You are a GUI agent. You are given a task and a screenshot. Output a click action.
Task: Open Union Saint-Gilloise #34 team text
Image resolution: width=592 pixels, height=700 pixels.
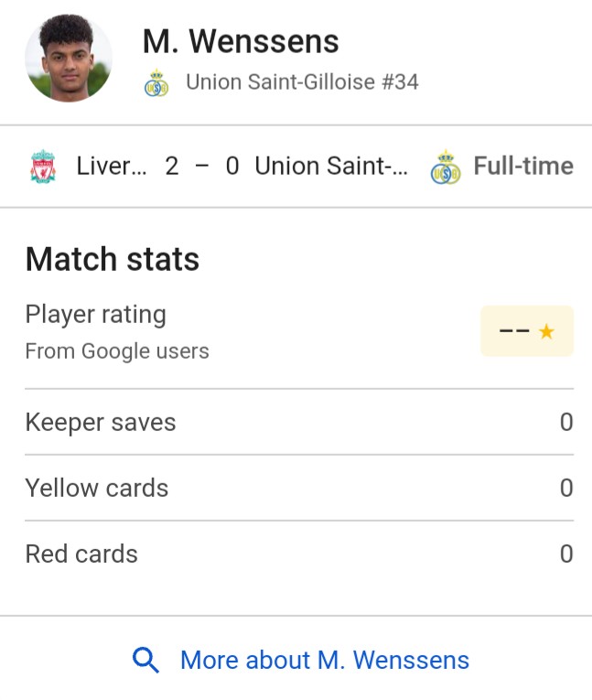click(x=302, y=82)
